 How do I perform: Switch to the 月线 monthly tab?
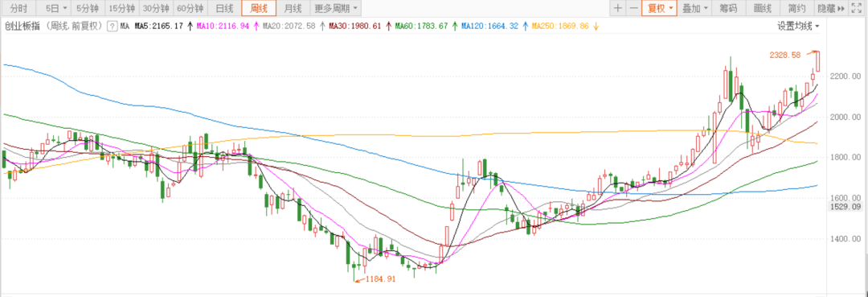pos(293,8)
